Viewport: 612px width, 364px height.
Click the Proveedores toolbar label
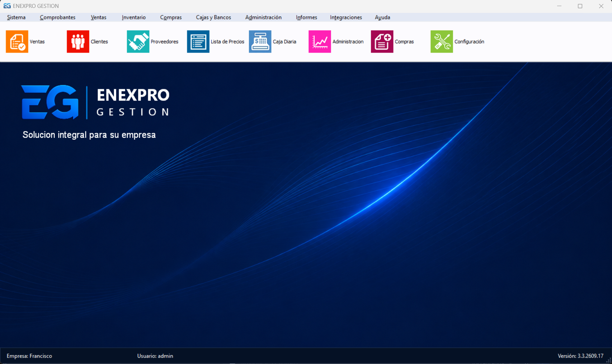tap(164, 42)
